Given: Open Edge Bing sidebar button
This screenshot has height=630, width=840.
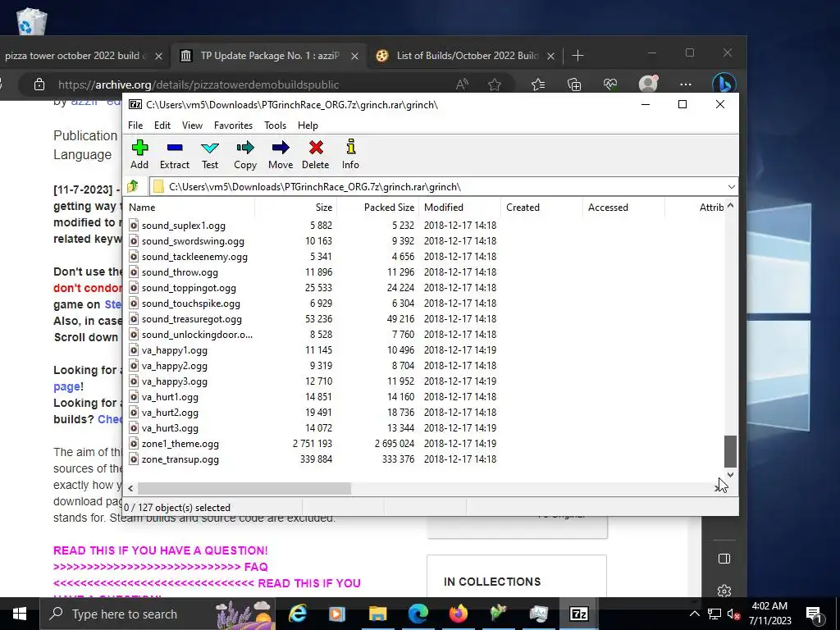Looking at the screenshot, I should 724,84.
